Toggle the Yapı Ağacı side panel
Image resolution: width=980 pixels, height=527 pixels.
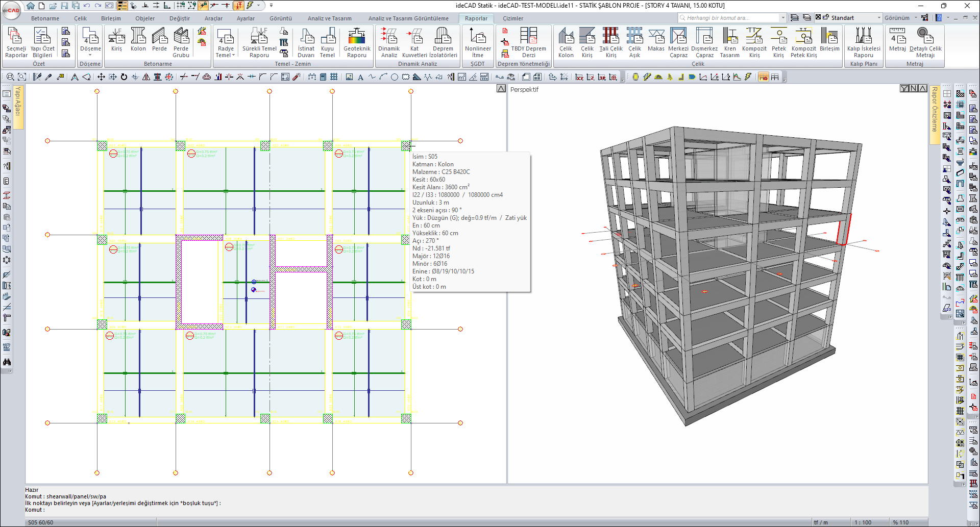tap(18, 102)
